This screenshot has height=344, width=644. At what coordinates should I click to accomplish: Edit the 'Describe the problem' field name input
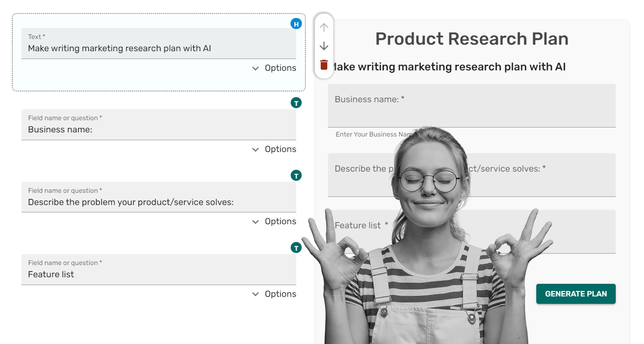[158, 202]
